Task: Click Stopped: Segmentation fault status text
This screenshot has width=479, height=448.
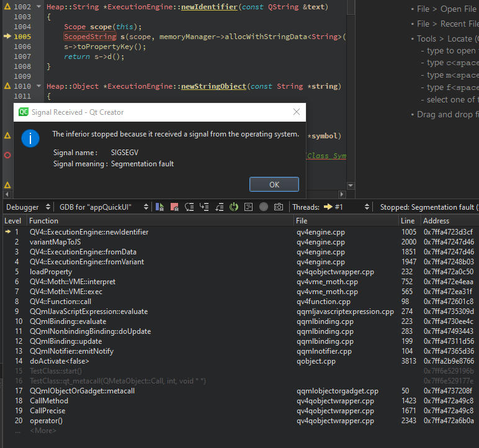Action: [x=429, y=207]
